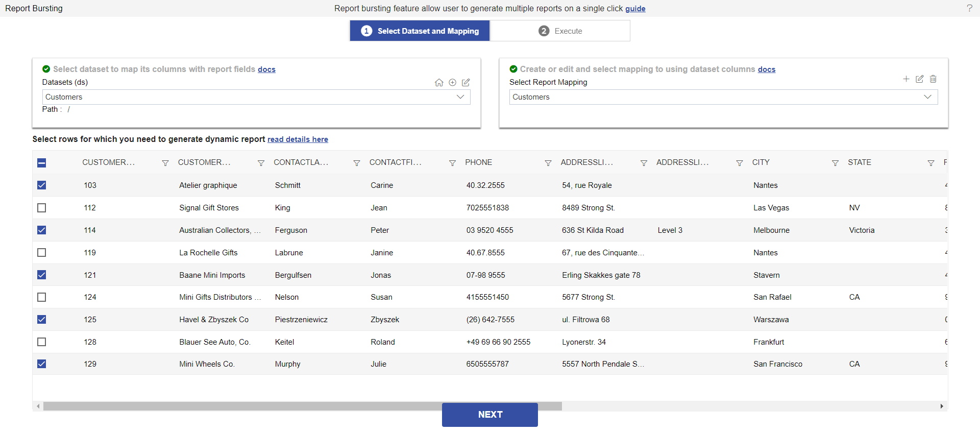Click scrollbar left arrow
Image resolution: width=980 pixels, height=433 pixels.
[x=38, y=406]
